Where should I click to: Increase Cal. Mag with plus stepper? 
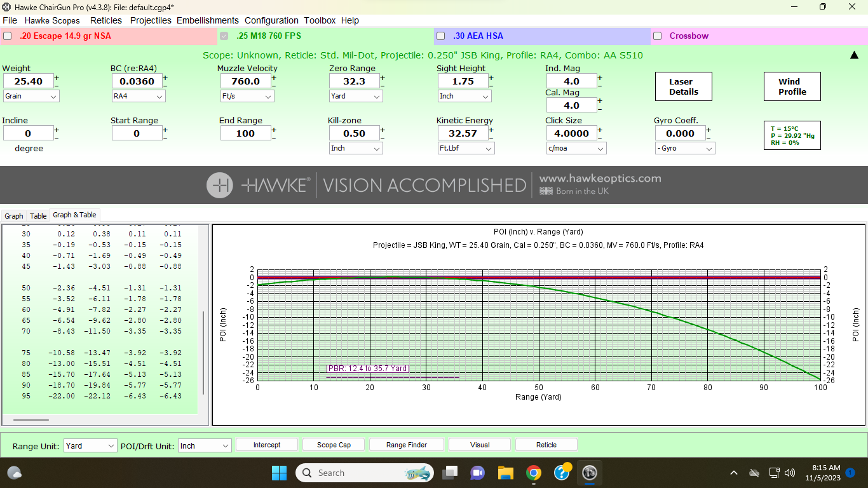pyautogui.click(x=600, y=102)
